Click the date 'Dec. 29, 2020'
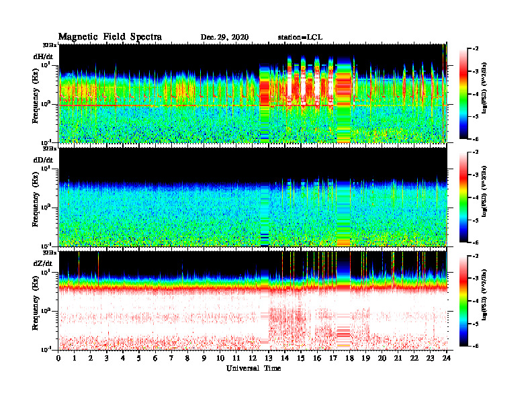Viewport: 532px width, 411px height. (x=224, y=38)
